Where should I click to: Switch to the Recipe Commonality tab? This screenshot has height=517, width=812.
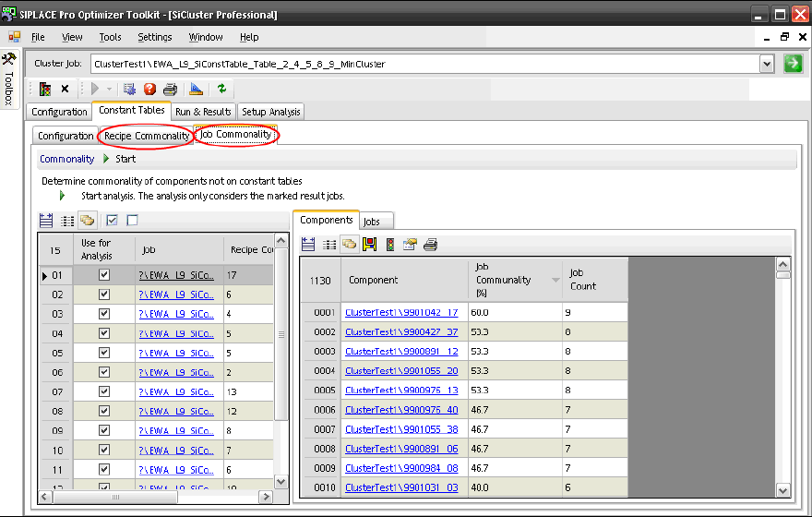click(x=147, y=136)
